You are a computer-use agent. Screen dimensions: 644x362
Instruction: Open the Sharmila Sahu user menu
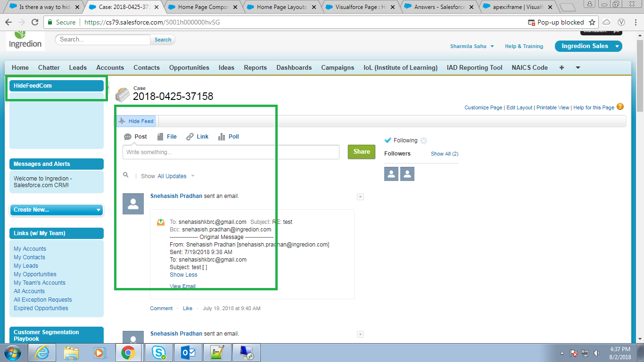tap(472, 46)
